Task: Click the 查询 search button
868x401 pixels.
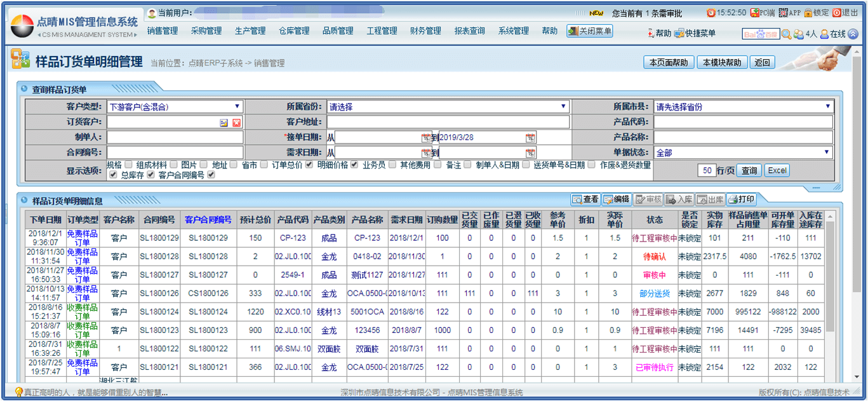Action: coord(749,170)
